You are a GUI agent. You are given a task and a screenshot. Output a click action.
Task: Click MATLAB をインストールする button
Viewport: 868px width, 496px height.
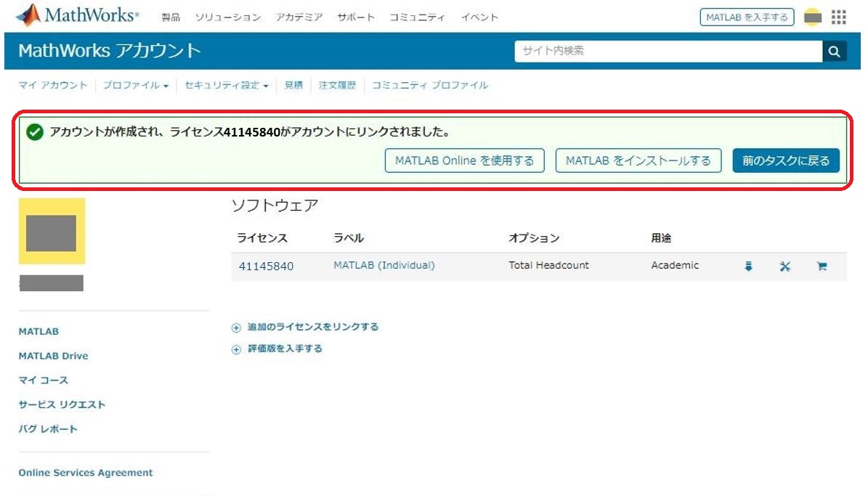pos(638,160)
